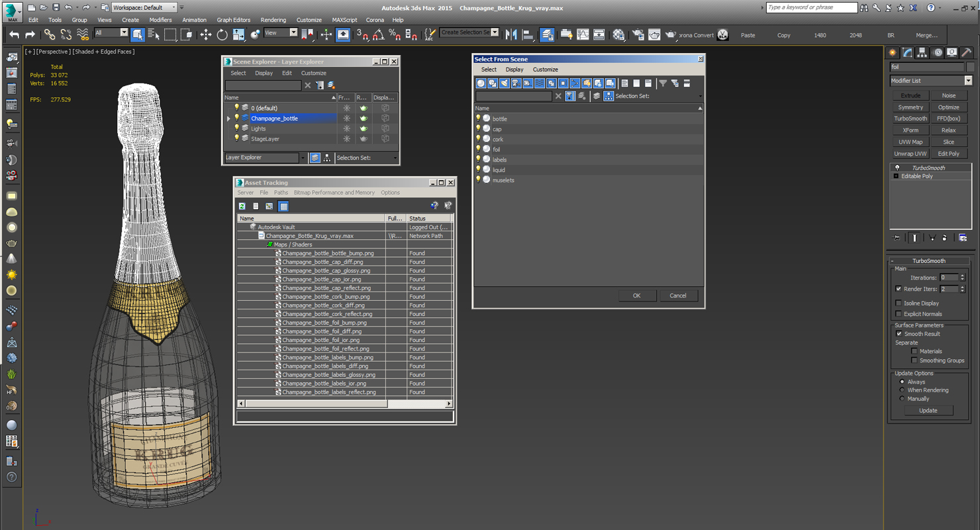Select the Manually update option
The image size is (980, 530).
[902, 399]
